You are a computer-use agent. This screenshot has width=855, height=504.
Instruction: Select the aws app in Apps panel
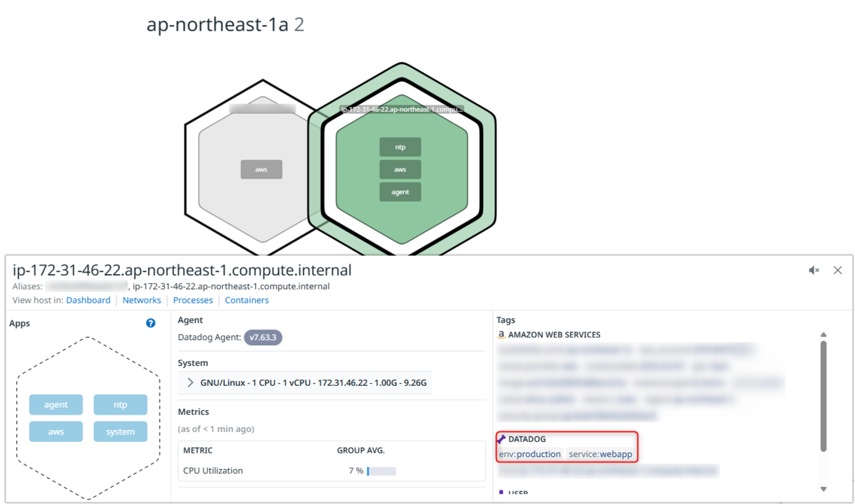(x=56, y=432)
